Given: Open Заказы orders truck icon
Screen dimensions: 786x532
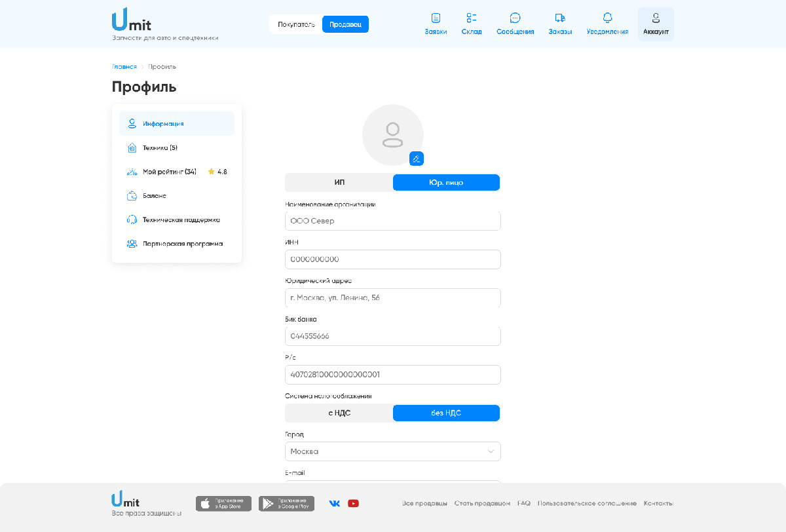Looking at the screenshot, I should tap(560, 24).
